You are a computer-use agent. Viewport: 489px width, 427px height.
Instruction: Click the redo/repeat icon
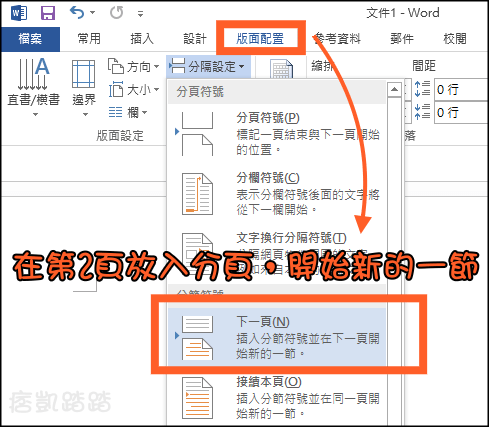(116, 13)
